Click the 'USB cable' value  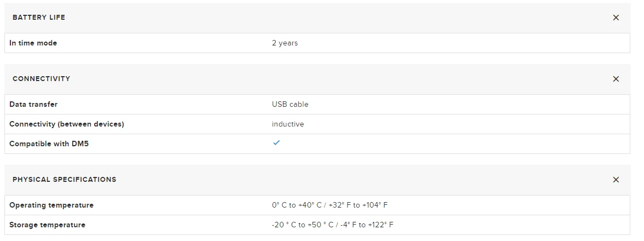(x=290, y=104)
